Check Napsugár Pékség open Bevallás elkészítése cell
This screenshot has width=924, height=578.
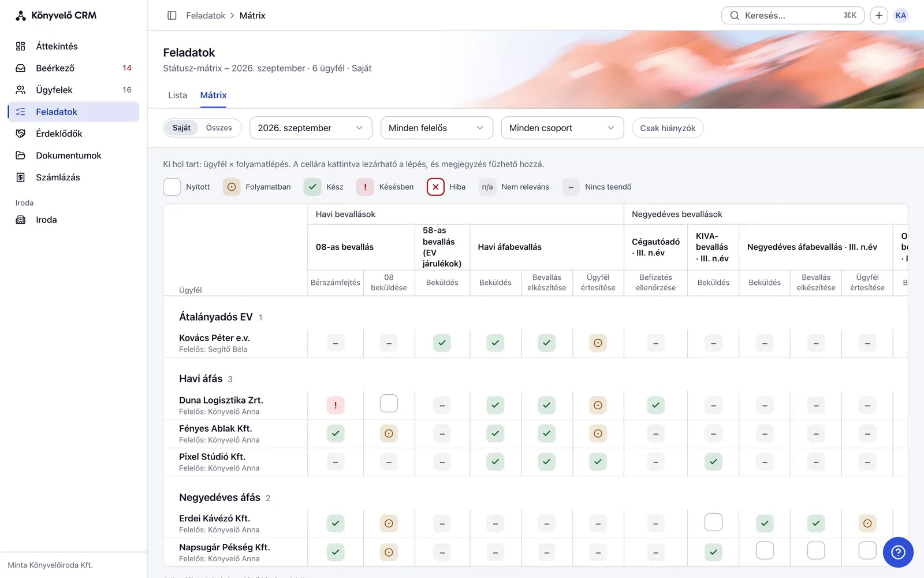(x=816, y=550)
